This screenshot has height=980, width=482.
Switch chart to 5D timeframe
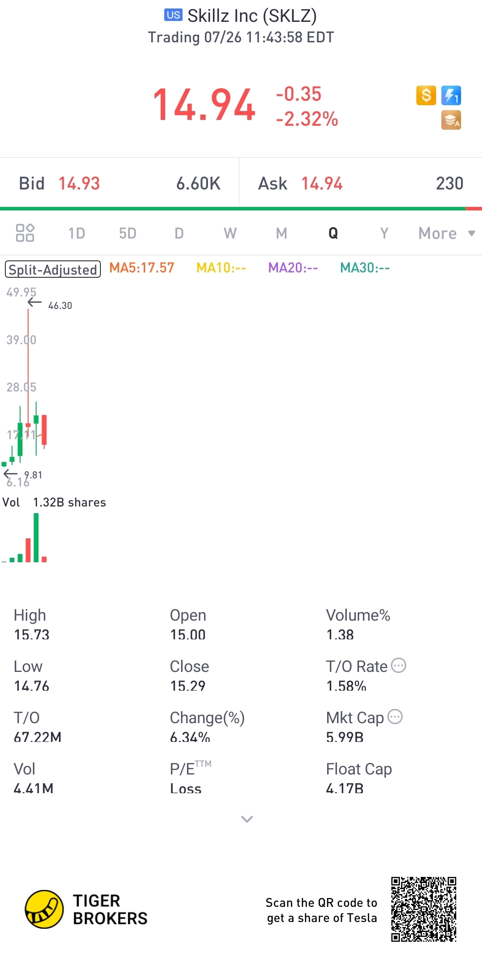point(128,233)
